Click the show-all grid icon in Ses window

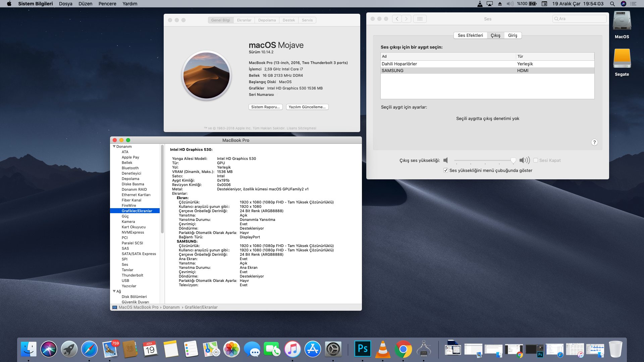pos(420,19)
